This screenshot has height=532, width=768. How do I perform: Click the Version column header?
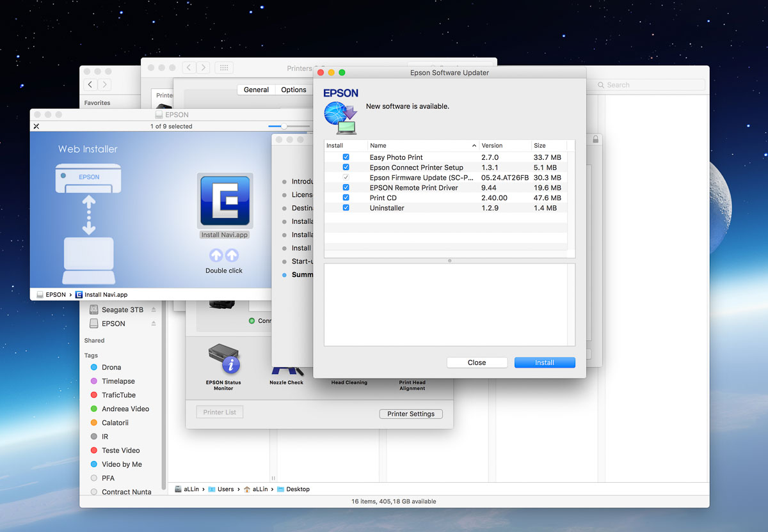pos(504,146)
